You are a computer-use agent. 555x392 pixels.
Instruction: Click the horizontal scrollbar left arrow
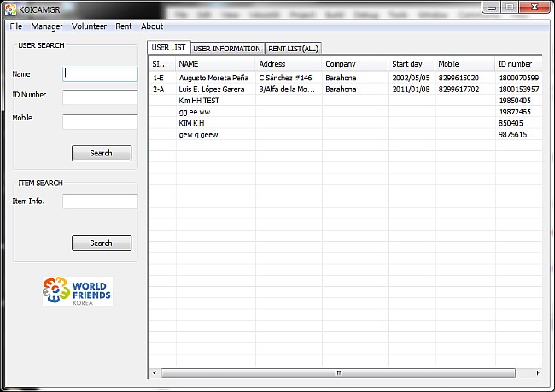coord(155,373)
